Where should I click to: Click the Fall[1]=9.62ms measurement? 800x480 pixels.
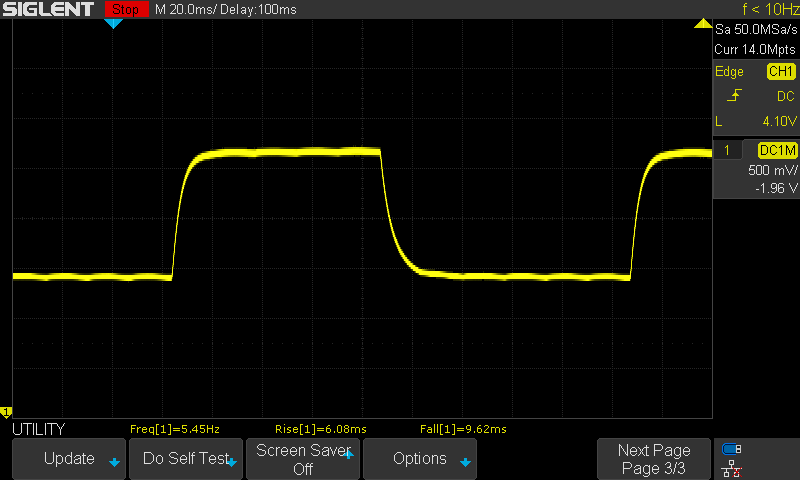[463, 429]
